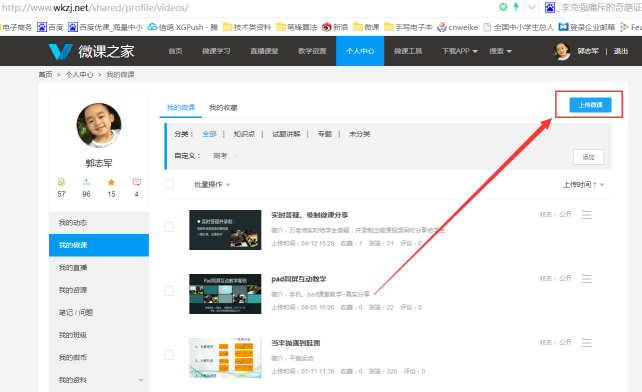Open 我的动态 in sidebar
Screen dimensions: 642x392
point(99,223)
